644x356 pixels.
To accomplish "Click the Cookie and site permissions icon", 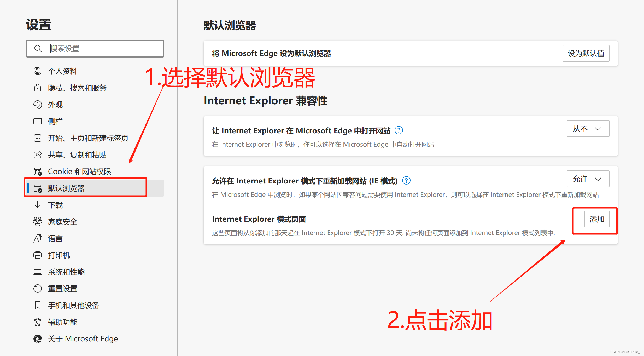I will 38,171.
